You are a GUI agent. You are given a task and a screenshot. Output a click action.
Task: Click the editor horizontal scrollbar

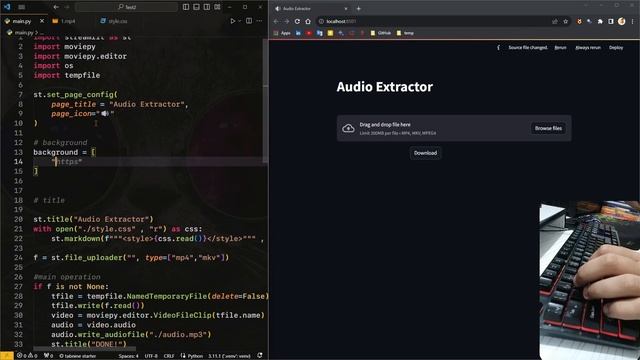[85, 349]
